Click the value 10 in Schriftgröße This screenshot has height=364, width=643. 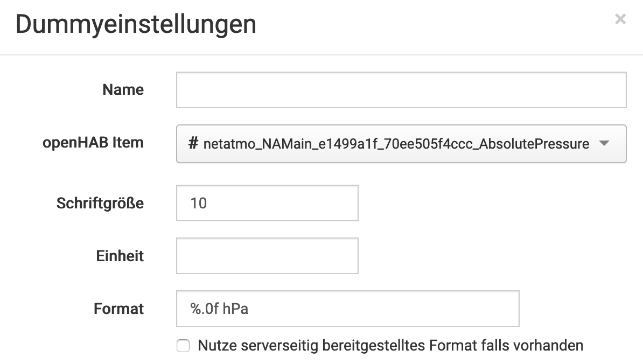pyautogui.click(x=199, y=203)
